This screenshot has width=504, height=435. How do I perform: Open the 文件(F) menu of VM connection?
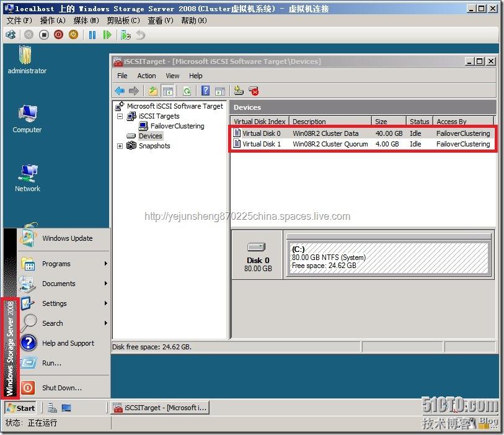19,20
